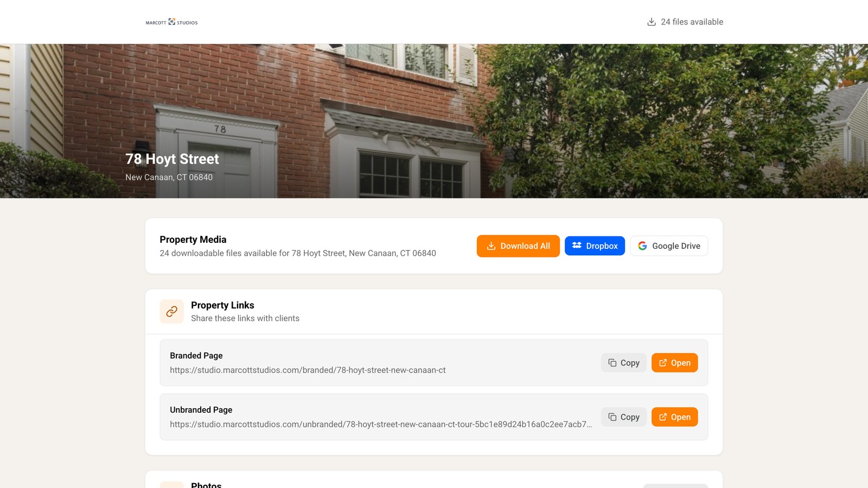Open the Dropbox export button
The width and height of the screenshot is (868, 488).
pos(595,246)
